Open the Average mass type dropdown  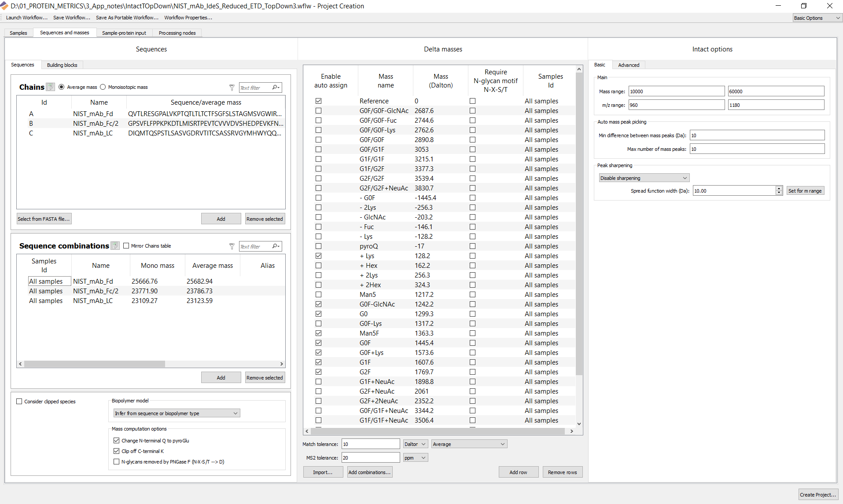pos(469,444)
